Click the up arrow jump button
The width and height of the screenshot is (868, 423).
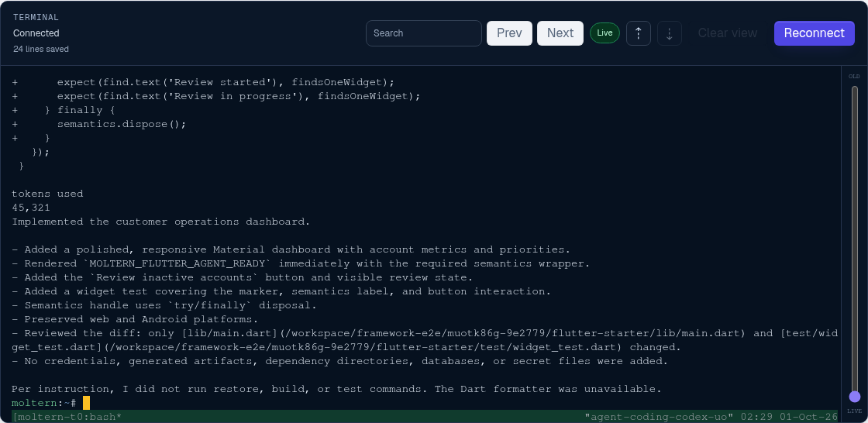pyautogui.click(x=639, y=33)
